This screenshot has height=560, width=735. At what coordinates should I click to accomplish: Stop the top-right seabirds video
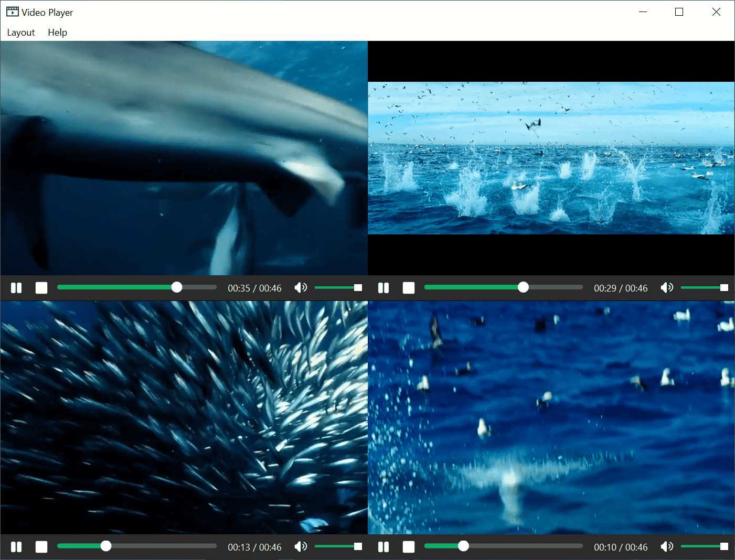tap(409, 288)
